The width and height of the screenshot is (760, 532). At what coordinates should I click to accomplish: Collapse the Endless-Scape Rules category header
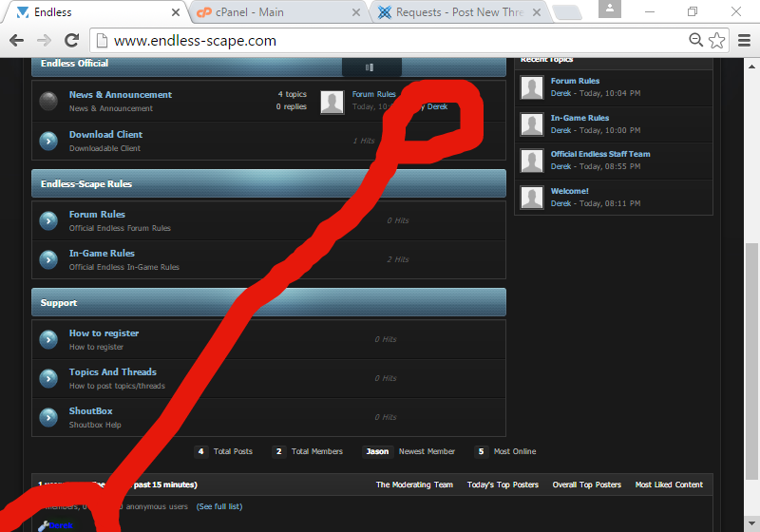pyautogui.click(x=269, y=183)
